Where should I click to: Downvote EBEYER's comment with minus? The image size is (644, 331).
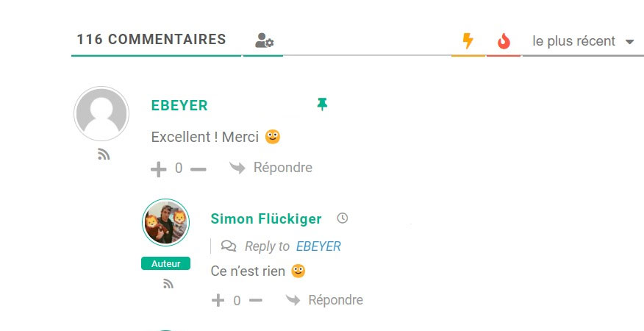click(198, 169)
